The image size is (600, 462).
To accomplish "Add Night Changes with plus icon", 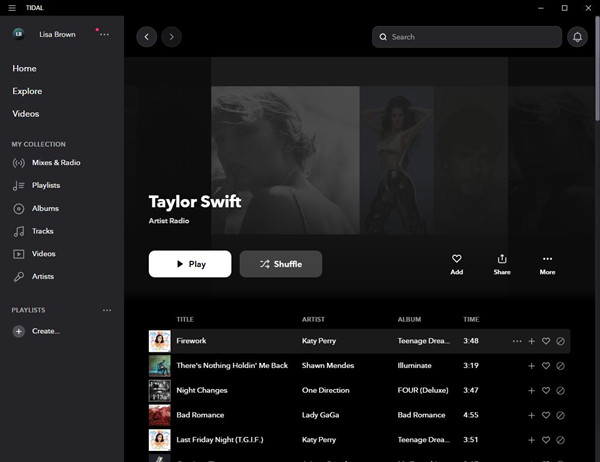I will [531, 390].
